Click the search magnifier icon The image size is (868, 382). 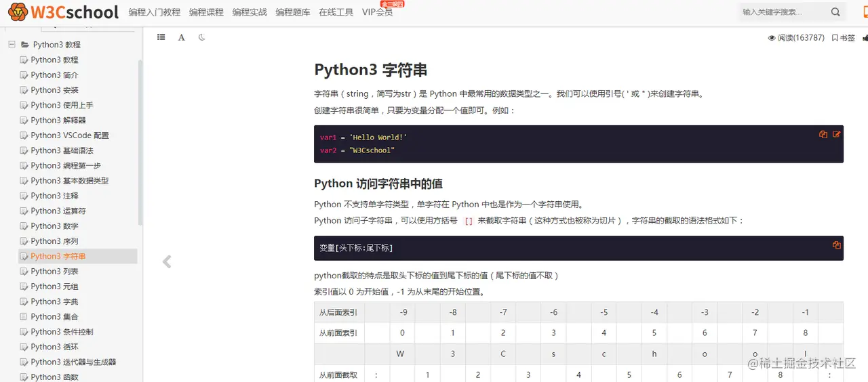coord(835,12)
